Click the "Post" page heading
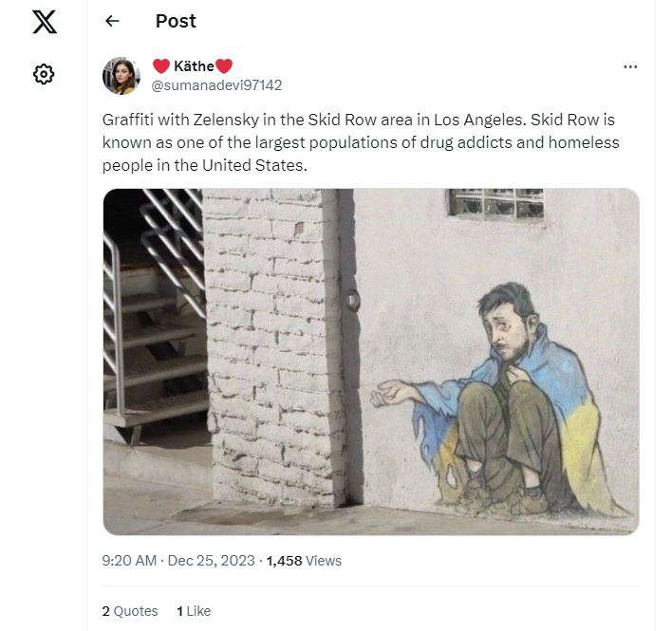The height and width of the screenshot is (631, 672). point(176,21)
